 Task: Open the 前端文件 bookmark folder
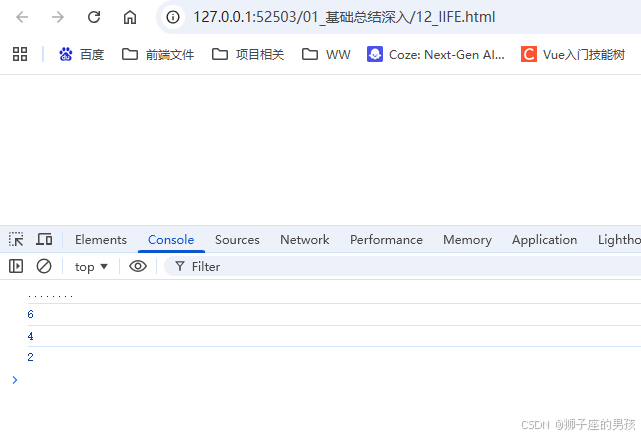point(158,54)
